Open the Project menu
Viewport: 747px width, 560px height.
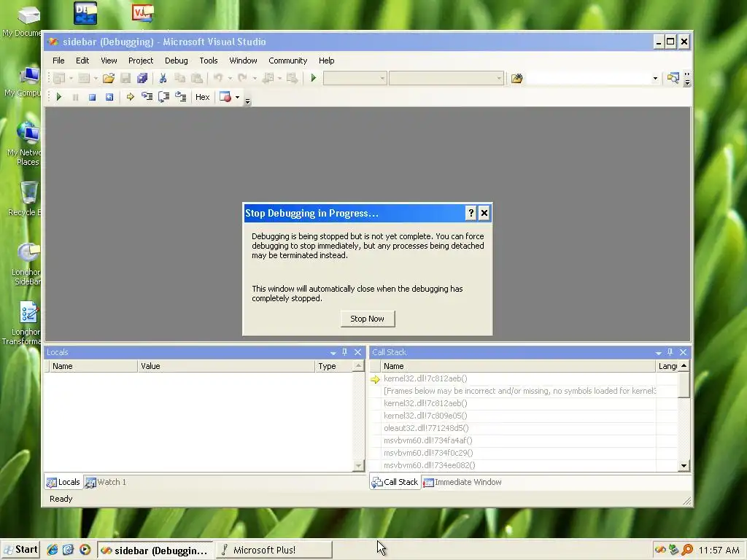coord(141,61)
